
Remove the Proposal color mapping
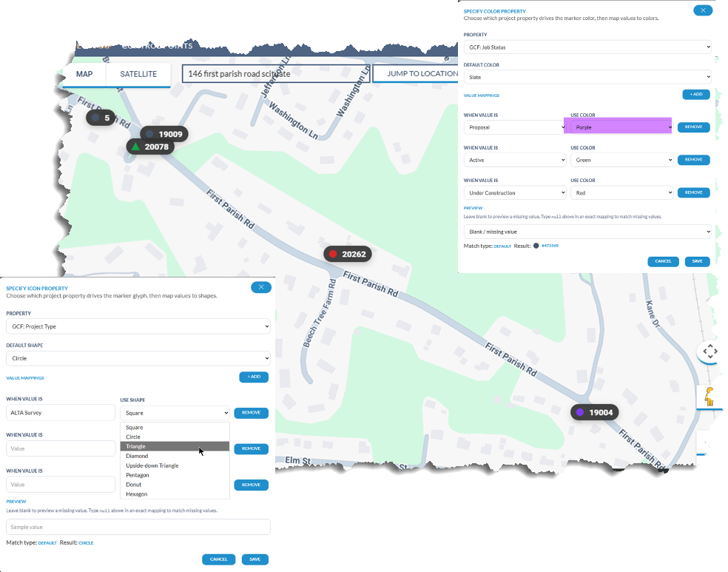(x=694, y=127)
